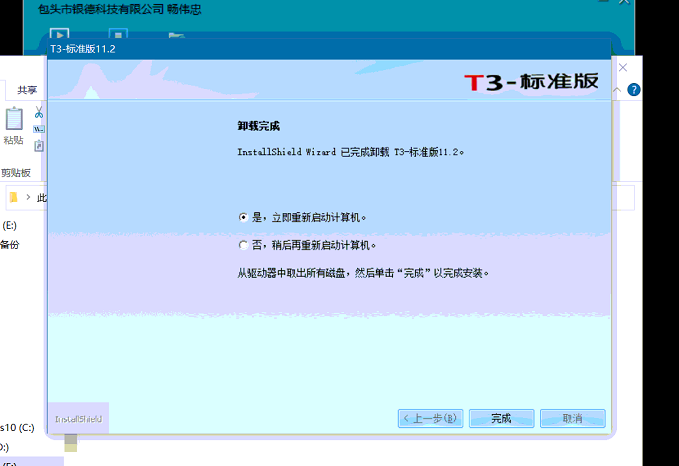Click the folder icon in remote window toolbar
The height and width of the screenshot is (466, 679).
point(176,36)
